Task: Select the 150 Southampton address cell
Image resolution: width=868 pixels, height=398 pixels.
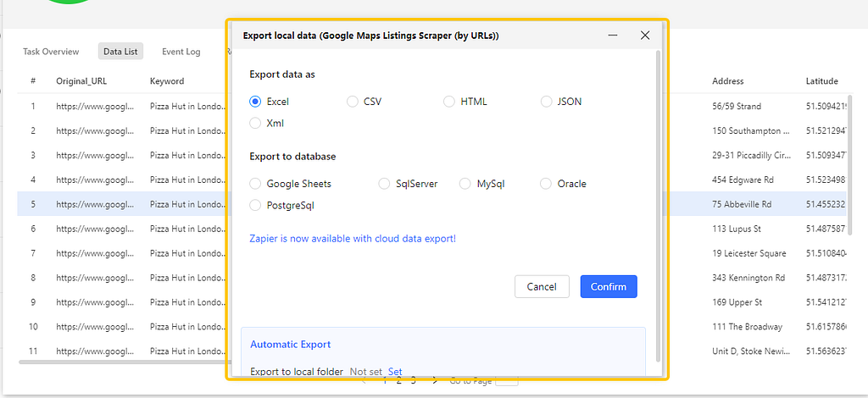Action: 752,130
